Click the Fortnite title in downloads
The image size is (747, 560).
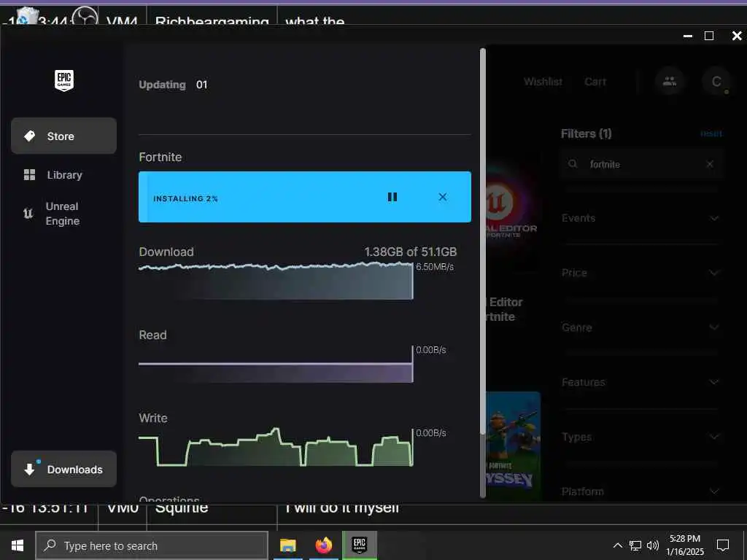[160, 157]
